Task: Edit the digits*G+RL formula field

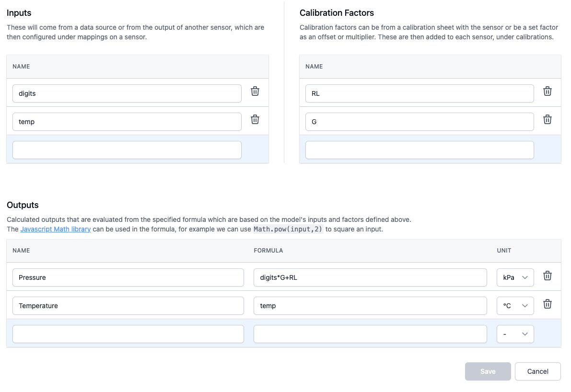Action: click(x=370, y=277)
